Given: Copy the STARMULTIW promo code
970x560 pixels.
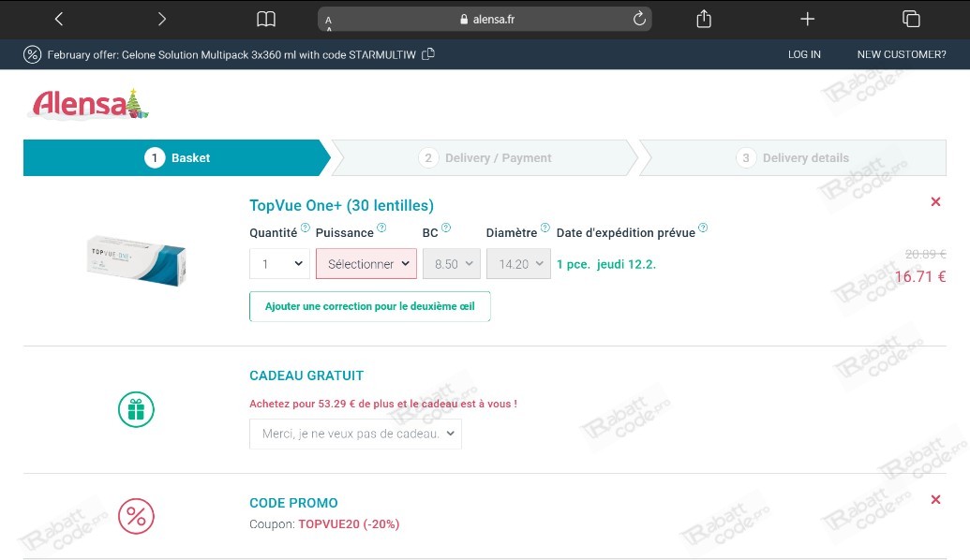Looking at the screenshot, I should pyautogui.click(x=428, y=54).
